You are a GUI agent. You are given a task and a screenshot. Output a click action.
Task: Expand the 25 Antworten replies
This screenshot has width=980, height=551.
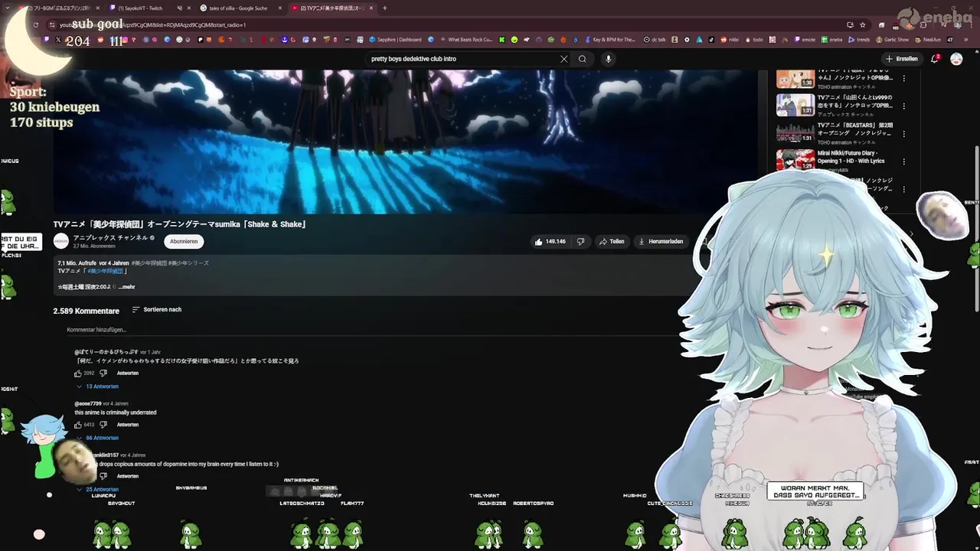coord(97,489)
